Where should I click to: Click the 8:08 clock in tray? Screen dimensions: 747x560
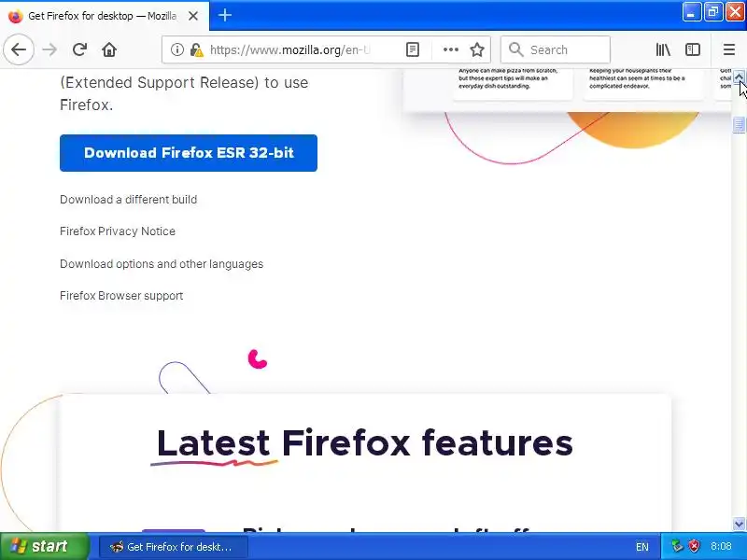(x=721, y=546)
